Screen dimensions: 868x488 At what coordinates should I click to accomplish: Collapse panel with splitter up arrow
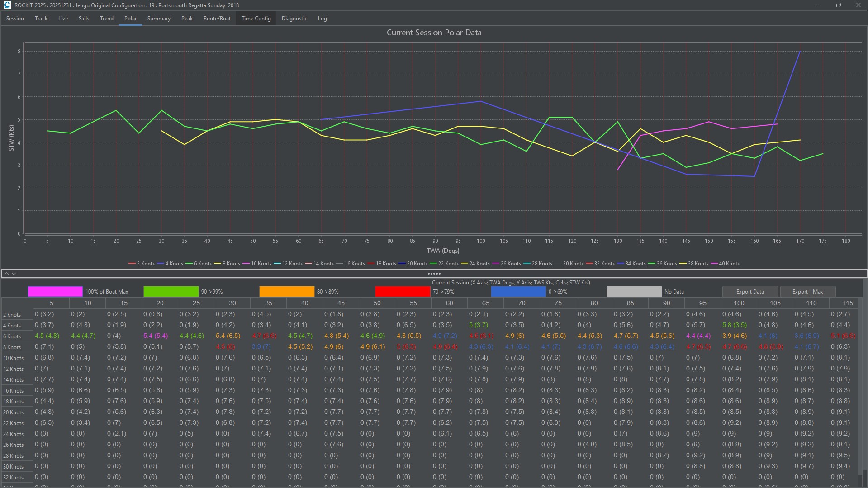pyautogui.click(x=6, y=274)
